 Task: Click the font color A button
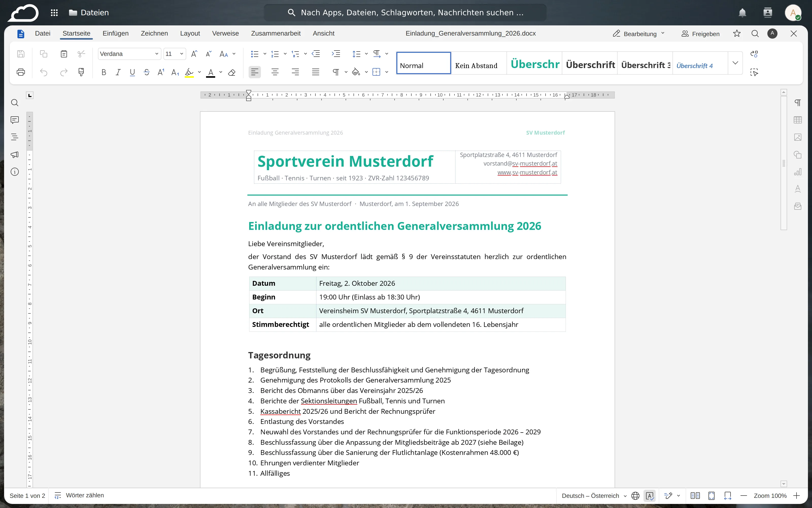point(210,72)
